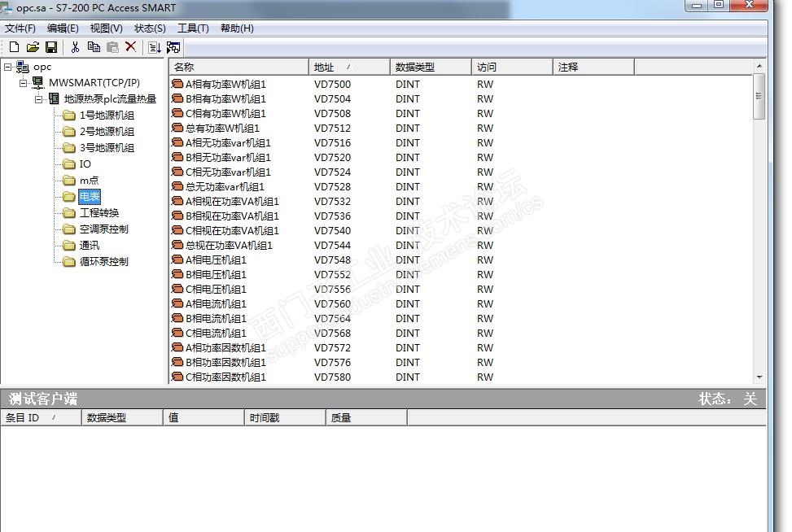Open the 帮助(H) menu
The image size is (792, 532).
tap(237, 28)
